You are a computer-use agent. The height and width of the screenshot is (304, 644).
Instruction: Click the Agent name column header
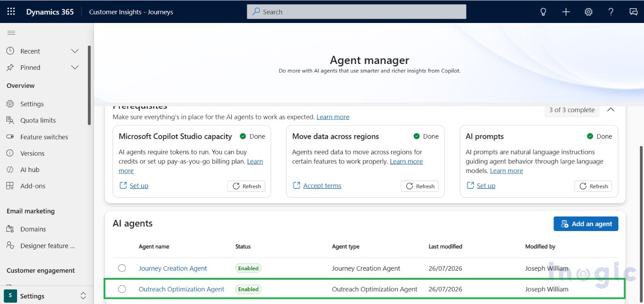(x=154, y=246)
